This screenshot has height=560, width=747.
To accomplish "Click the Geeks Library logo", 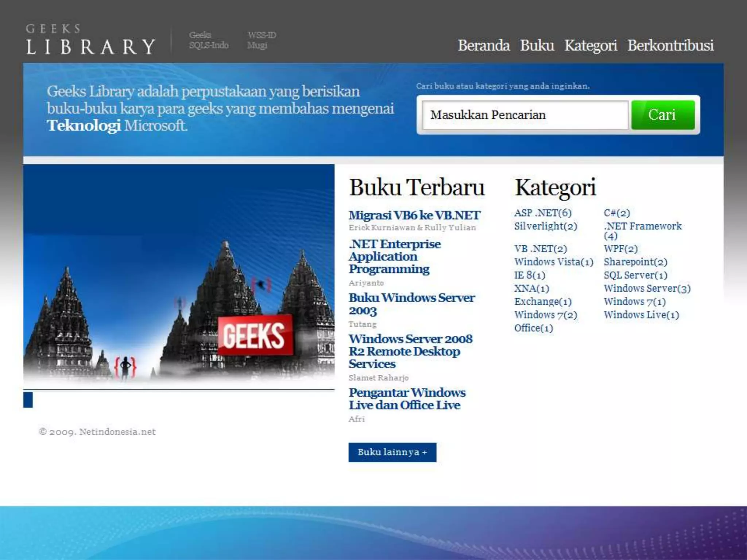I will pos(90,39).
